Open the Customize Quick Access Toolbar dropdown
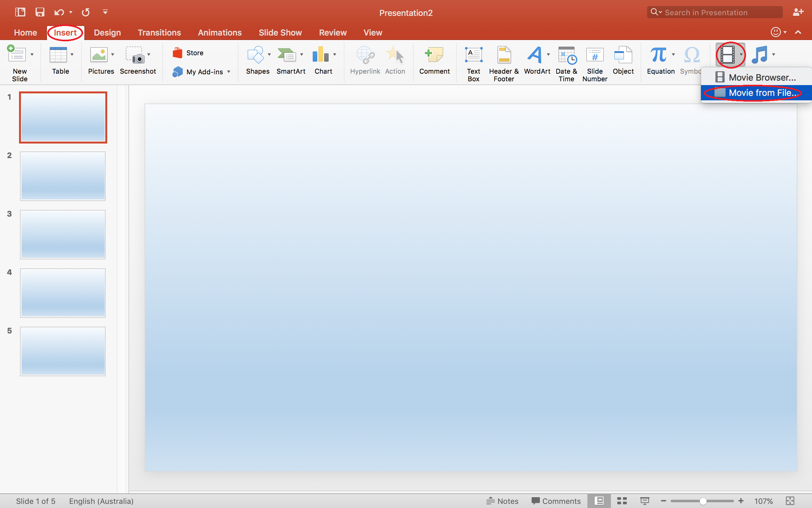The image size is (812, 508). [x=105, y=12]
